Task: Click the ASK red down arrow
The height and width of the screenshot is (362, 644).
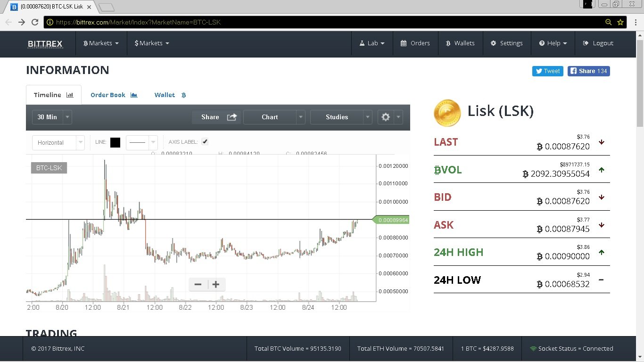Action: [x=602, y=225]
